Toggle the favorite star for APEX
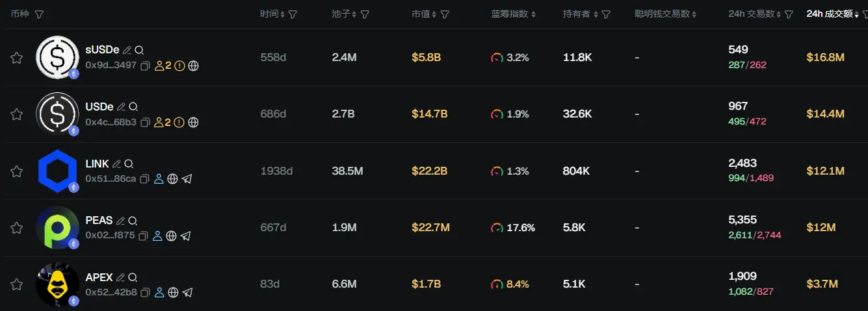Screen dimensions: 868x311 pyautogui.click(x=17, y=284)
